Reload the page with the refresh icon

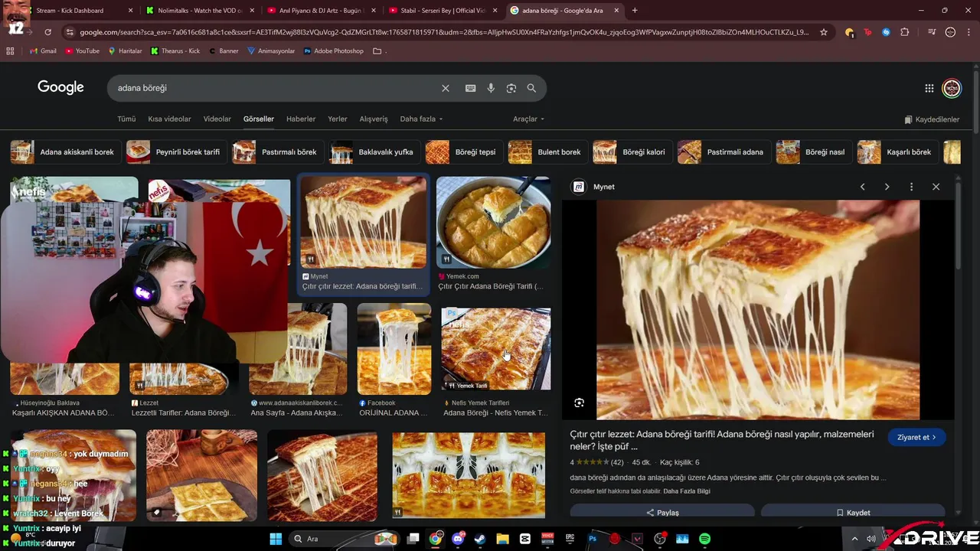click(47, 32)
